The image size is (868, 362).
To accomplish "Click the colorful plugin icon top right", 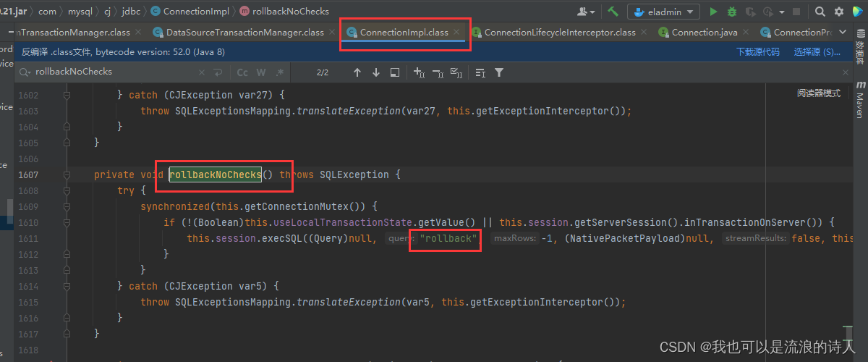I will [x=858, y=12].
